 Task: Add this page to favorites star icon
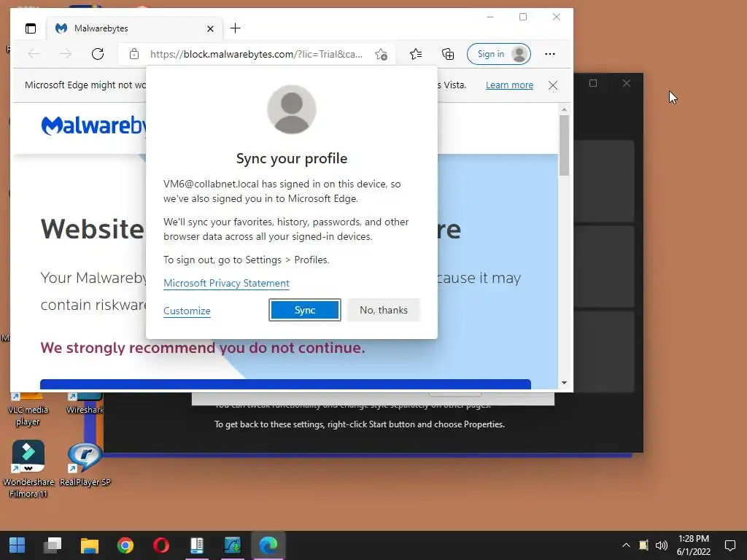pyautogui.click(x=381, y=54)
